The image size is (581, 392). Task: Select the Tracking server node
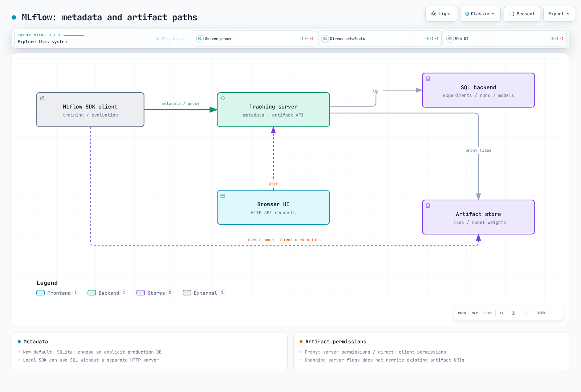273,110
